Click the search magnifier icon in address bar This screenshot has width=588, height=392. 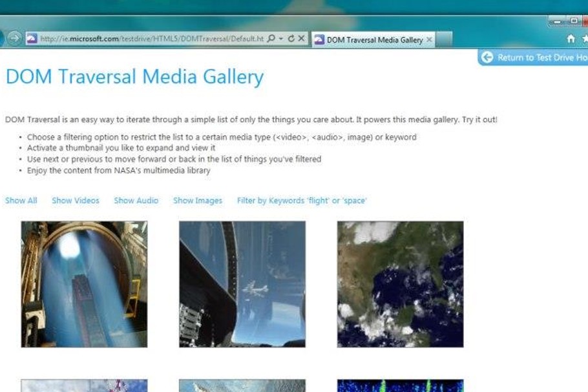[271, 38]
